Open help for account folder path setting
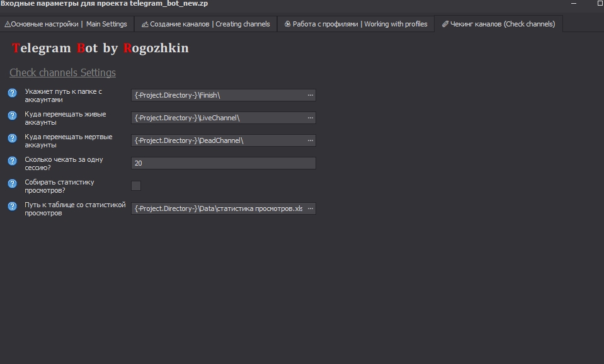604x364 pixels. (x=13, y=93)
